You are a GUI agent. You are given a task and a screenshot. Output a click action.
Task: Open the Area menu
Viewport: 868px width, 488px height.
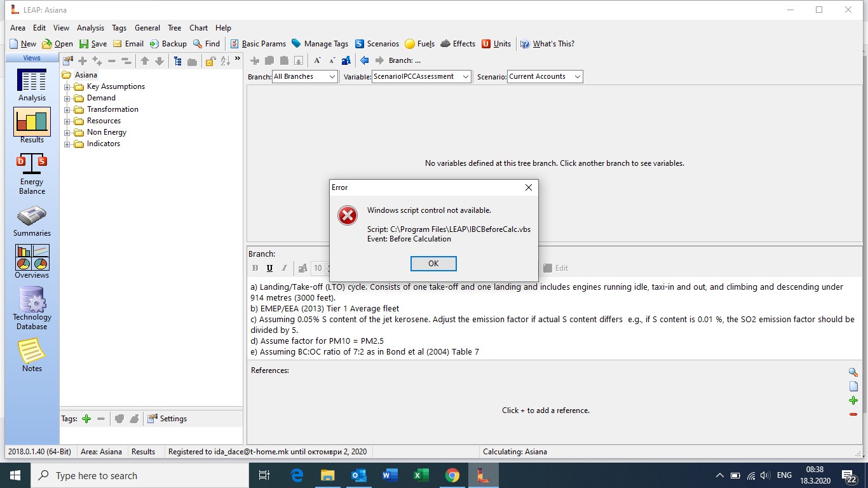point(18,28)
